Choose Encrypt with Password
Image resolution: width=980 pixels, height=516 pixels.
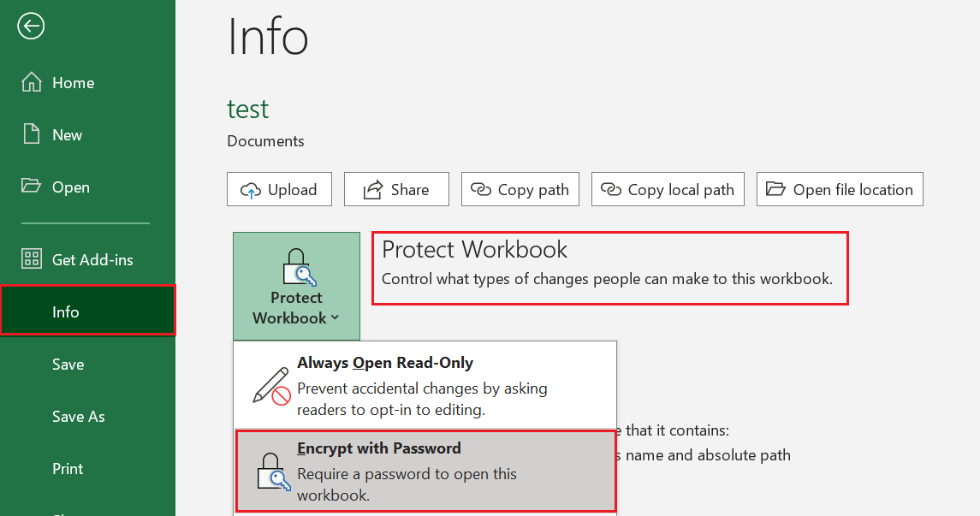pos(425,471)
